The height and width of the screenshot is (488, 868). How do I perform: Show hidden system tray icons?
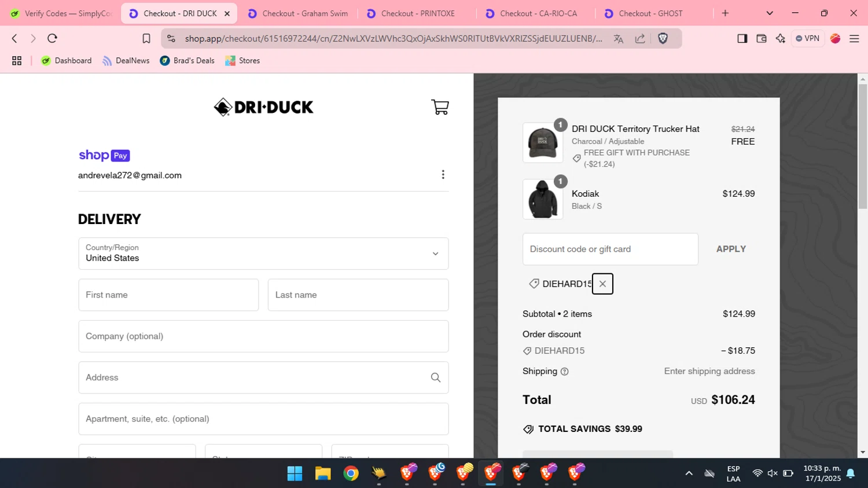pos(689,474)
